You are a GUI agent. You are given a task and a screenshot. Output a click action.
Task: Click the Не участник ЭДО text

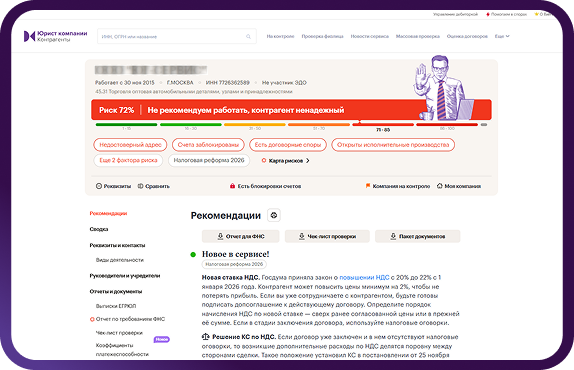coord(284,83)
